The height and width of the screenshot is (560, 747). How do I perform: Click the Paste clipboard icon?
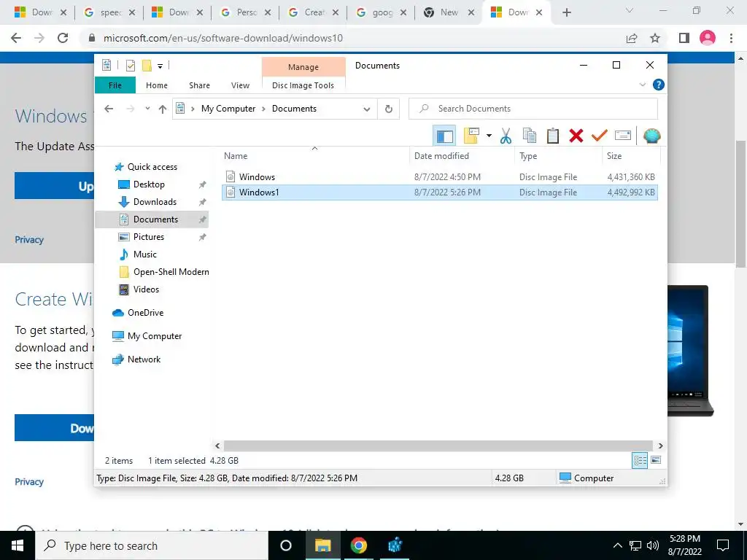click(x=553, y=136)
